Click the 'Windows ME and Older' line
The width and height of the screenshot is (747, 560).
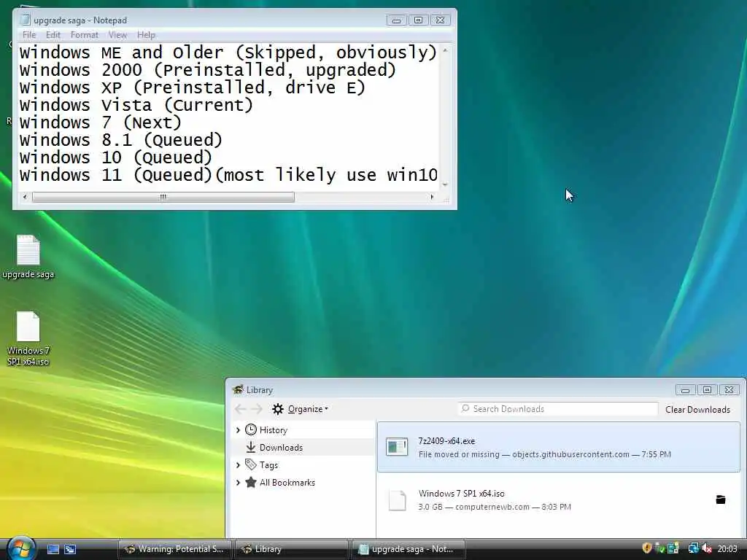pos(228,52)
